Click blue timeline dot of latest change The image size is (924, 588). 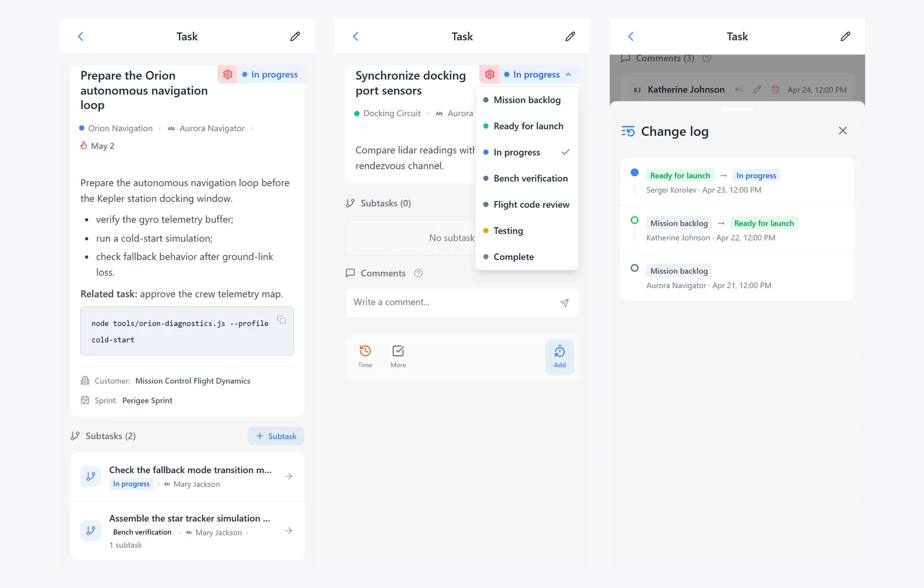pos(635,173)
